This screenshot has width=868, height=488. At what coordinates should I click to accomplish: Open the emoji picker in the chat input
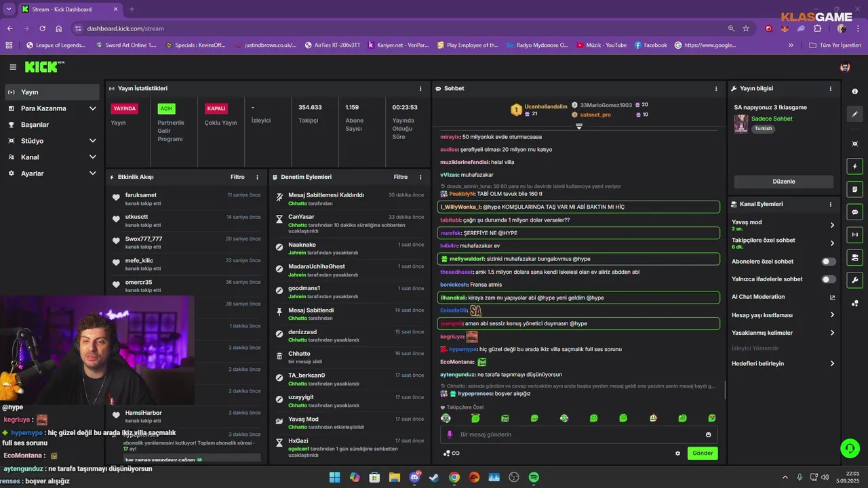pyautogui.click(x=709, y=434)
